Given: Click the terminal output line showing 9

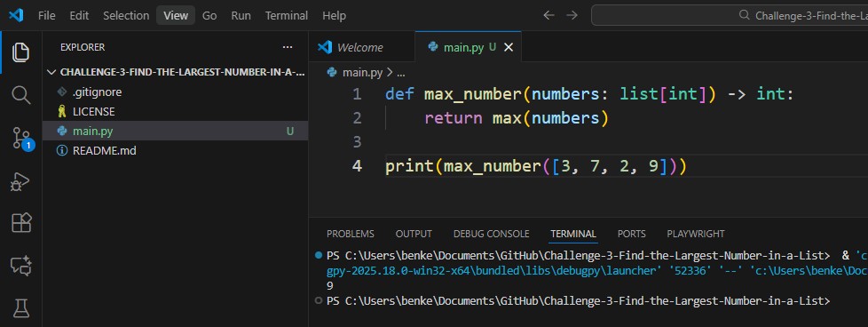Looking at the screenshot, I should pyautogui.click(x=330, y=286).
